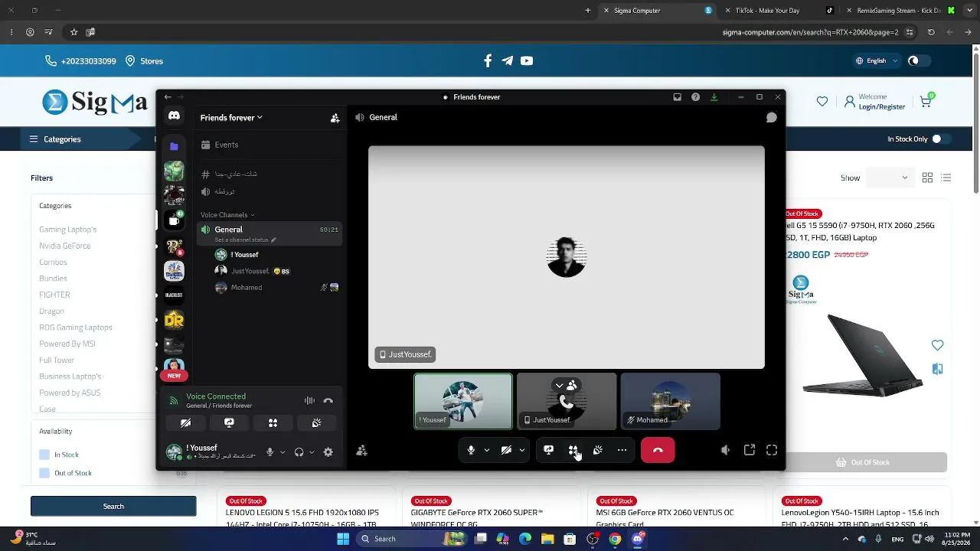Open camera options arrow in call bar
980x551 pixels.
click(522, 450)
